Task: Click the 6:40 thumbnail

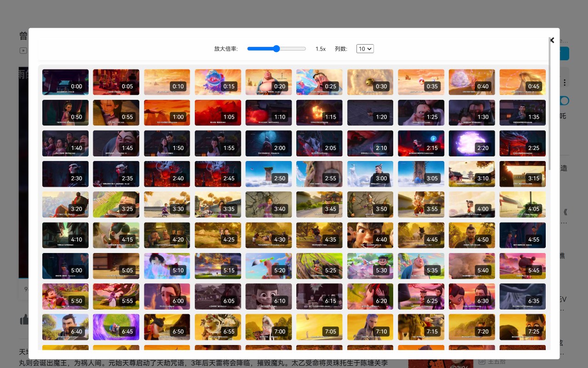Action: coord(66,327)
